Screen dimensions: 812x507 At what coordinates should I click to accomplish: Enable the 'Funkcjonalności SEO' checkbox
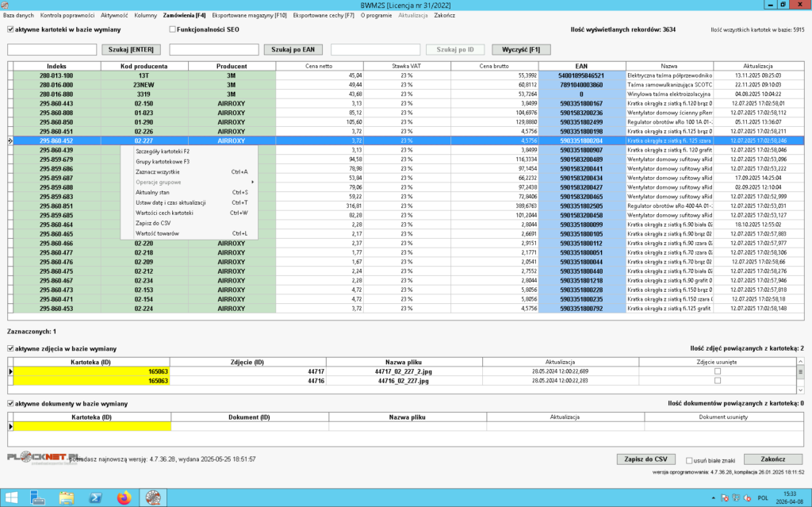[x=173, y=29]
